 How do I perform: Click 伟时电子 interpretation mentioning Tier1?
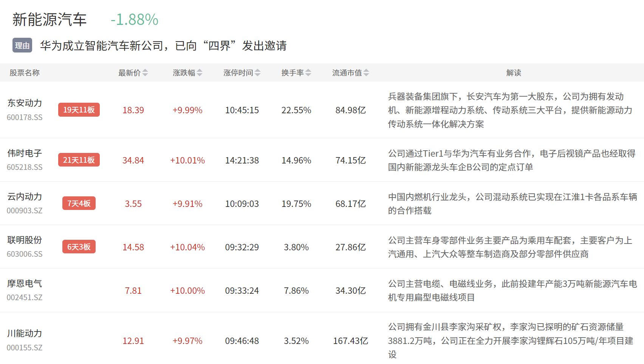512,160
